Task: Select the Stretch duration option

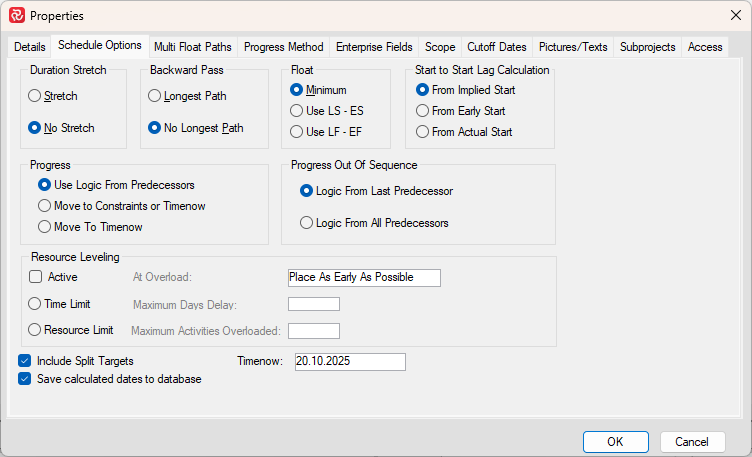Action: 35,96
